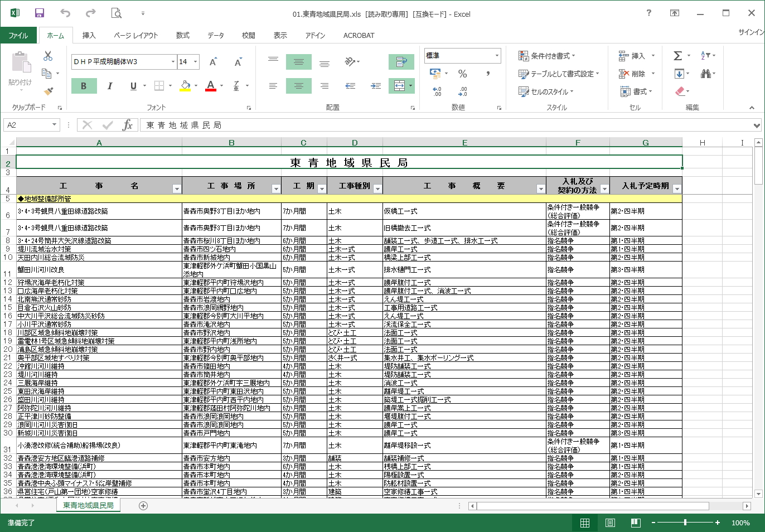Select the 東青地域県民局 sheet tab
Viewport: 765px width, 532px height.
coord(88,505)
